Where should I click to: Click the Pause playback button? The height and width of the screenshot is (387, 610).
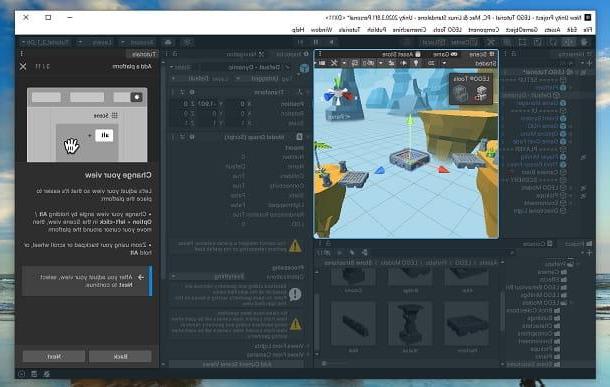click(x=316, y=42)
